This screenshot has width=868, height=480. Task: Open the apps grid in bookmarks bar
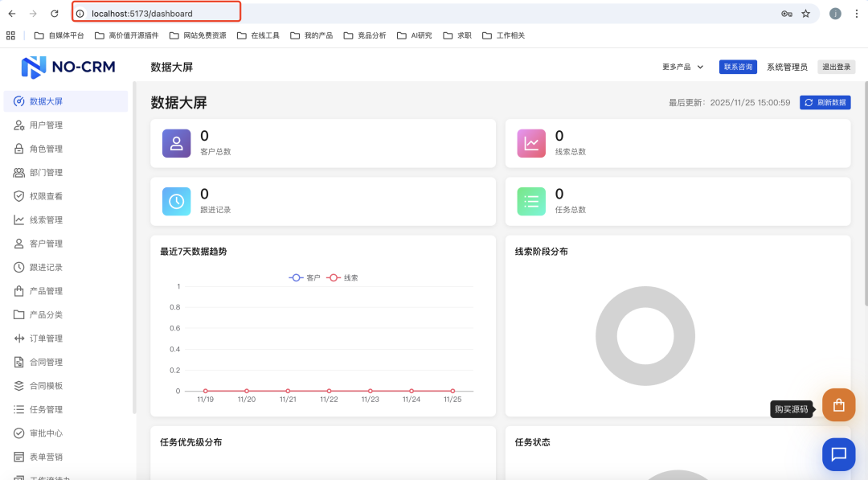pos(10,35)
